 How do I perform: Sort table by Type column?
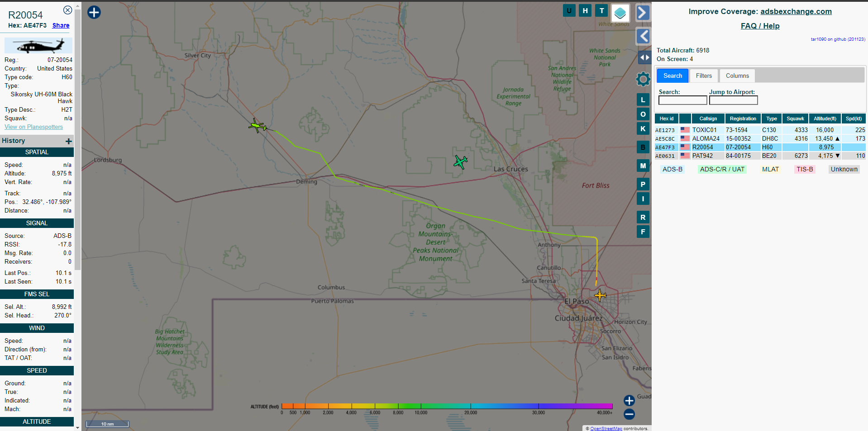click(x=772, y=119)
